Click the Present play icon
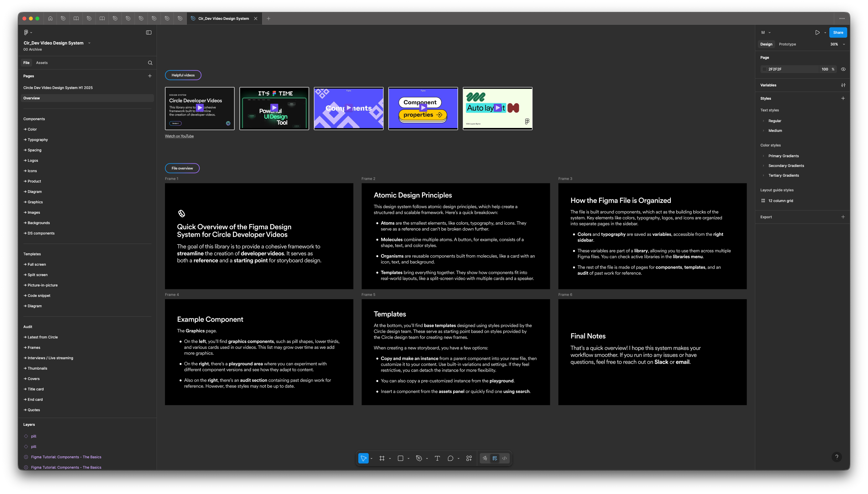This screenshot has width=868, height=494. click(817, 32)
